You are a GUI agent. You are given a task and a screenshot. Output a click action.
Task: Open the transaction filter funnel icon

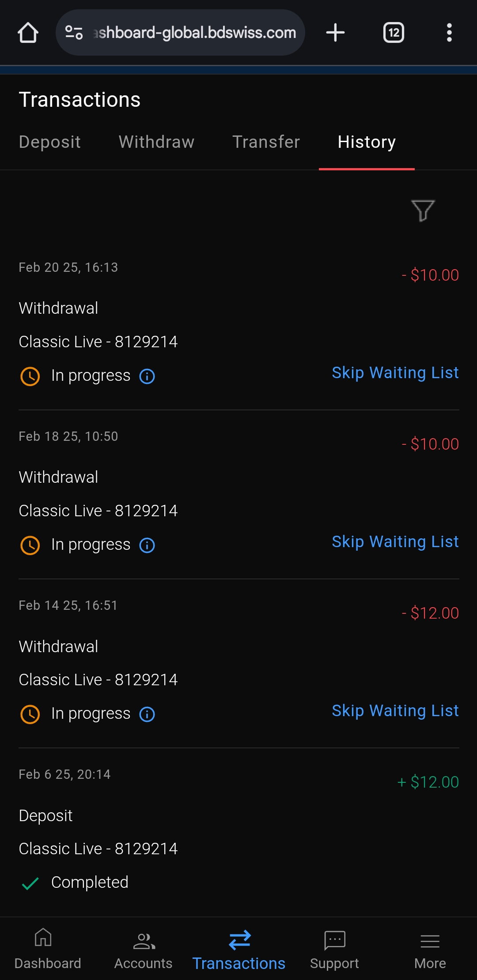(423, 210)
